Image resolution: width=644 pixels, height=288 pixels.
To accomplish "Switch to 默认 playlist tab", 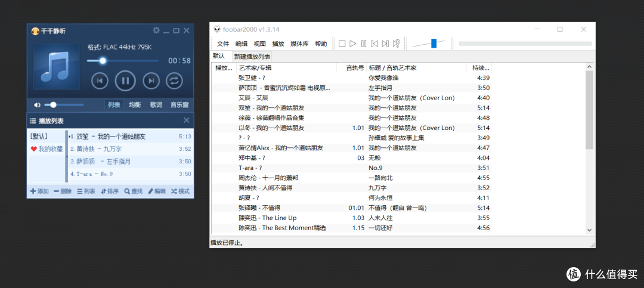I will (219, 56).
